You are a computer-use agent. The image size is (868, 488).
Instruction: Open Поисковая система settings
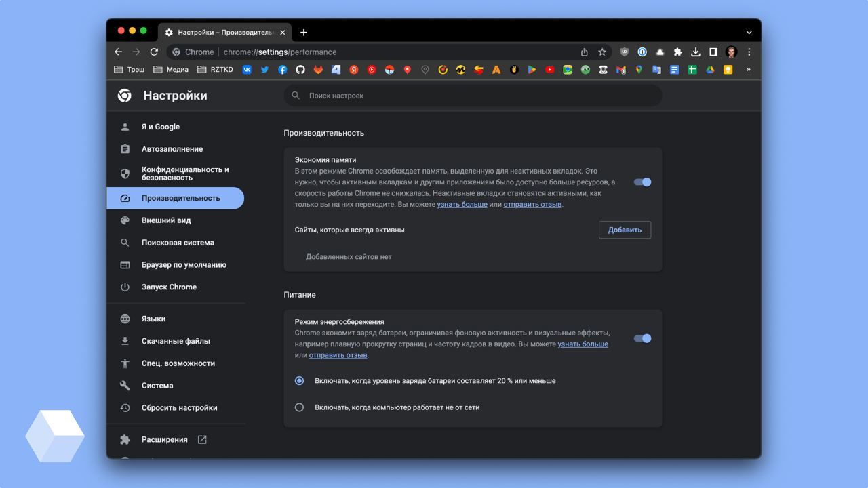(175, 243)
